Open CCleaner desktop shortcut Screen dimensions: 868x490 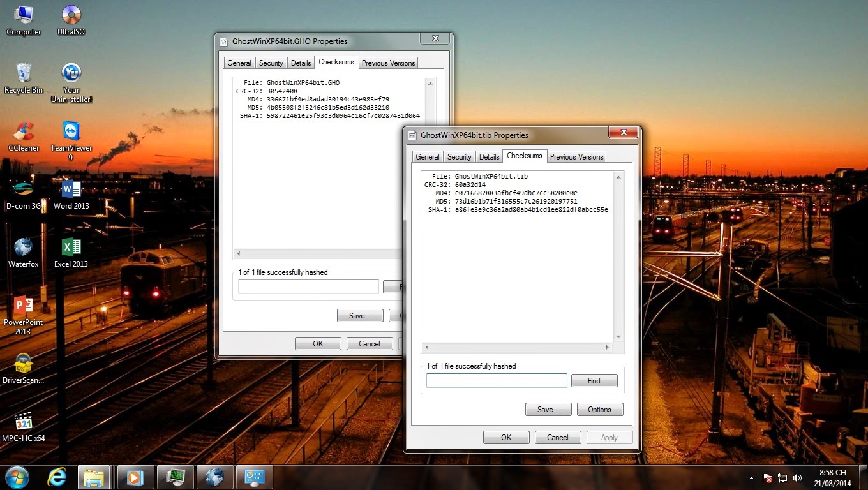click(x=24, y=132)
